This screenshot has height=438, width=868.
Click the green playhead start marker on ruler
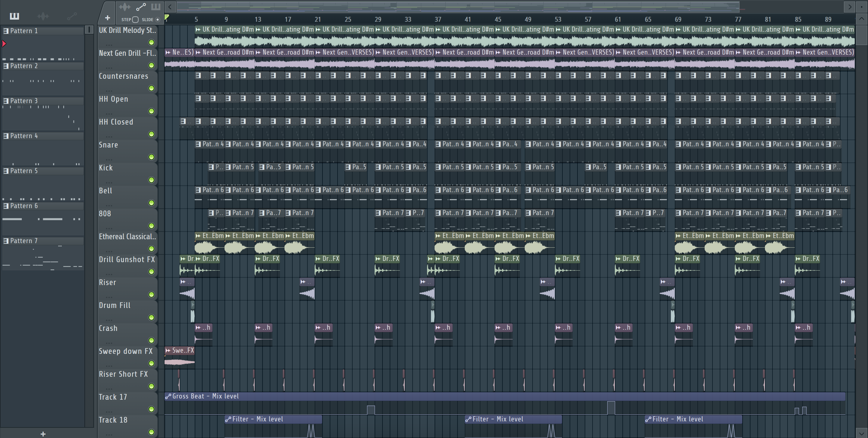point(166,17)
